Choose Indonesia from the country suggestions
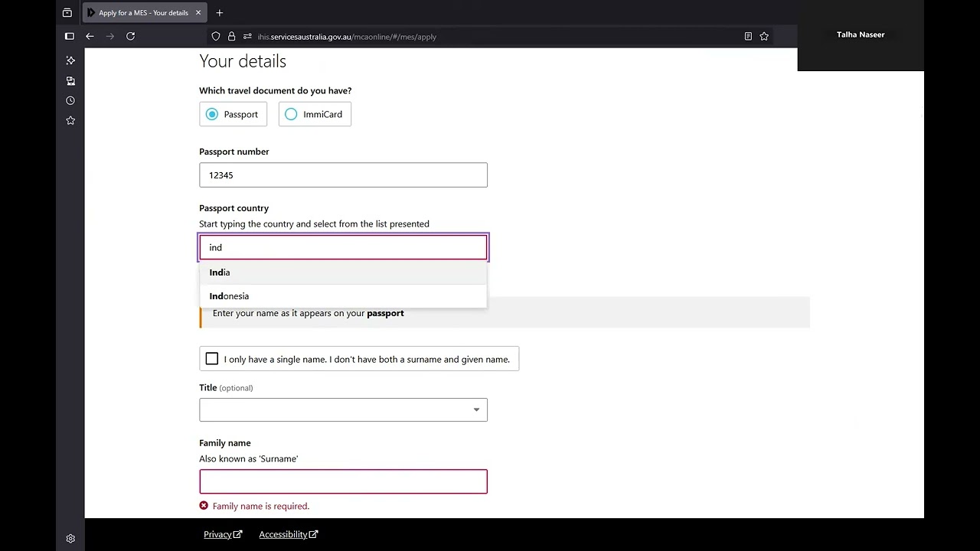Image resolution: width=980 pixels, height=551 pixels. (343, 296)
